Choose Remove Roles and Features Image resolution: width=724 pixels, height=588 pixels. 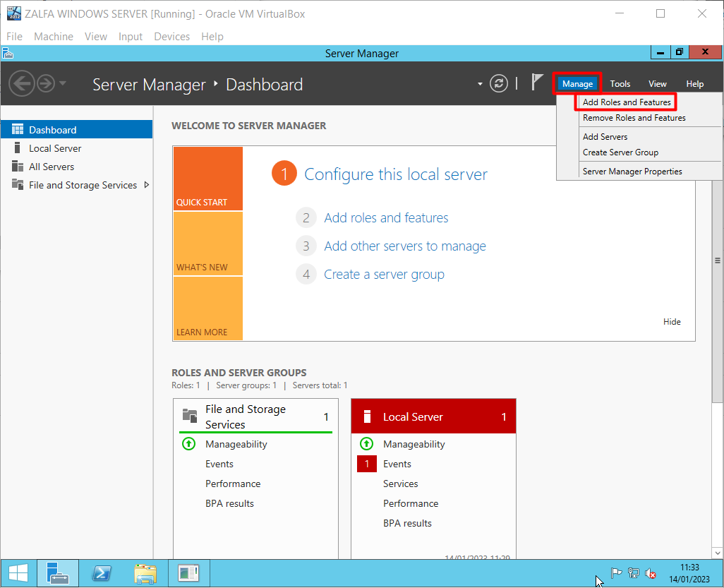coord(634,118)
